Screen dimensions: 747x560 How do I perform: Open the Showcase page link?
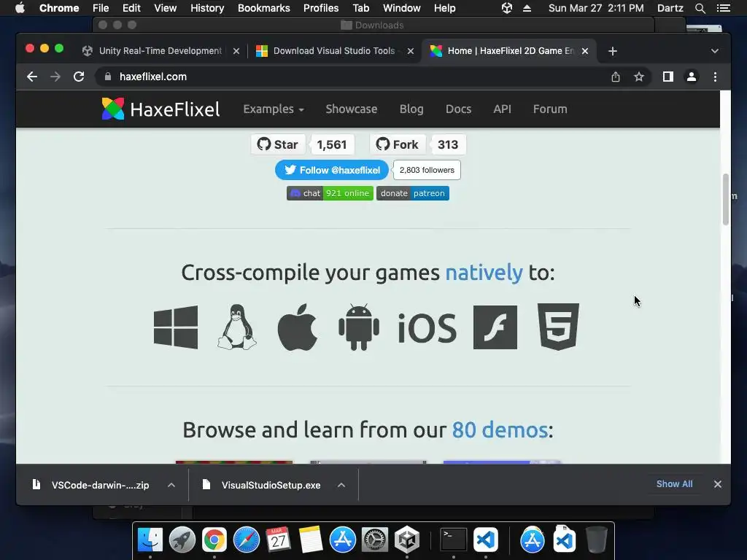[351, 109]
